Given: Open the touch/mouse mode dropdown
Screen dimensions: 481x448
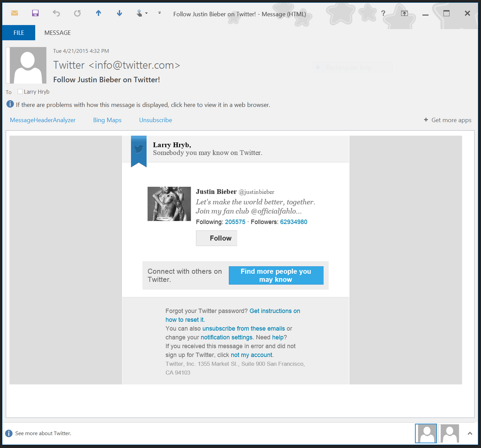Looking at the screenshot, I should click(x=142, y=13).
